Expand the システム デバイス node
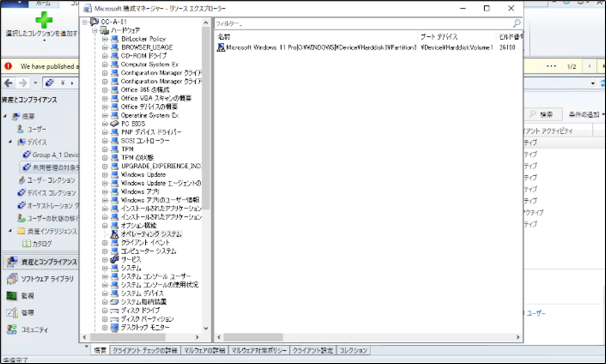 click(x=105, y=293)
